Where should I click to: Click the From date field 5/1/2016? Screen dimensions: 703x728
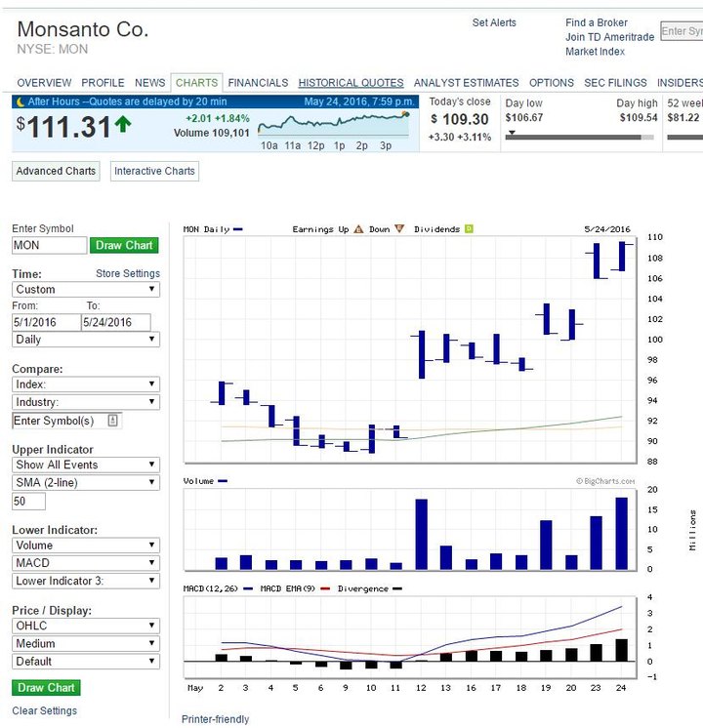coord(47,322)
